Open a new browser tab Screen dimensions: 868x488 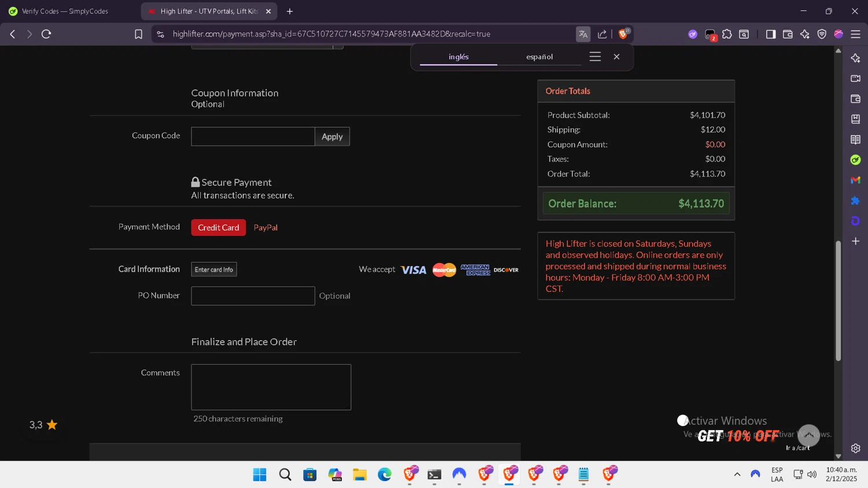tap(289, 11)
